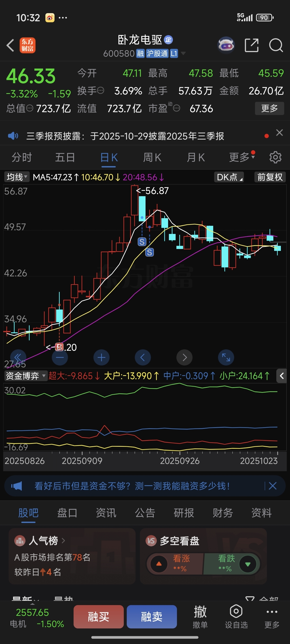Move chart right with right arrow button
290x644 pixels.
click(x=184, y=357)
